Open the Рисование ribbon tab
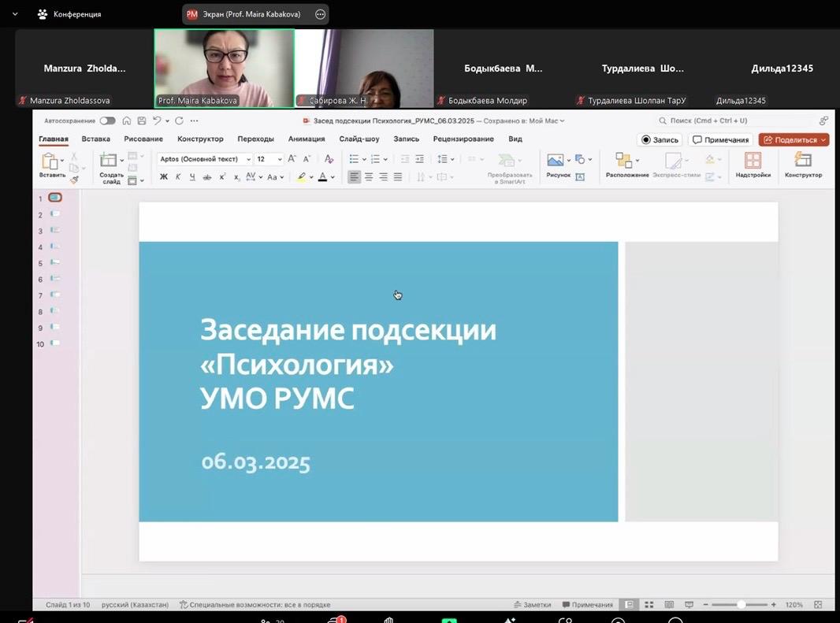The image size is (840, 623). click(x=143, y=139)
